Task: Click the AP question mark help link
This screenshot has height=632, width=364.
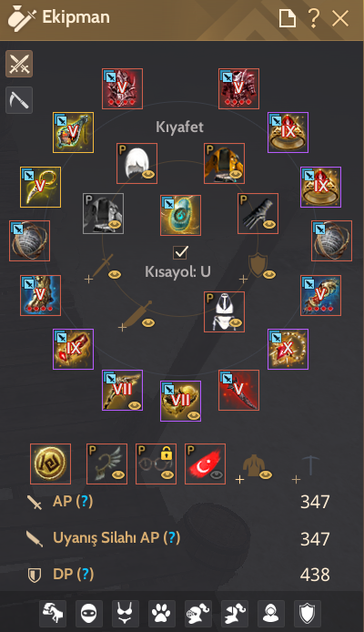Action: pyautogui.click(x=84, y=501)
